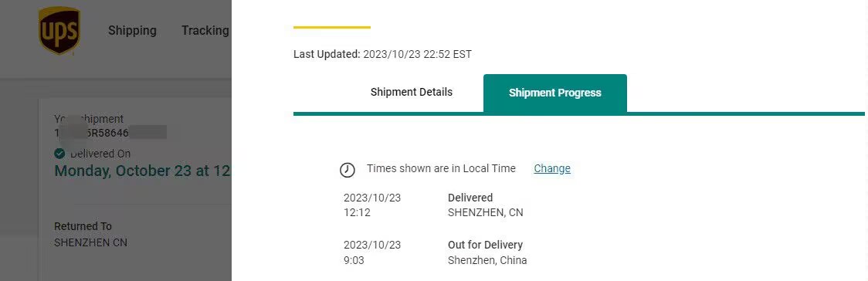Click the 12:12 delivery time
The image size is (868, 281).
pos(357,212)
